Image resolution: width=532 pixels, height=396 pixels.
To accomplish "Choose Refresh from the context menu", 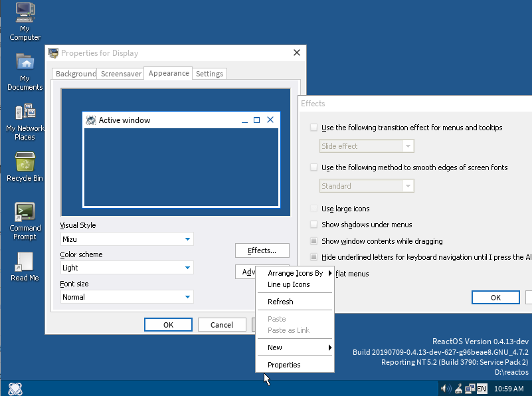I will click(295, 302).
